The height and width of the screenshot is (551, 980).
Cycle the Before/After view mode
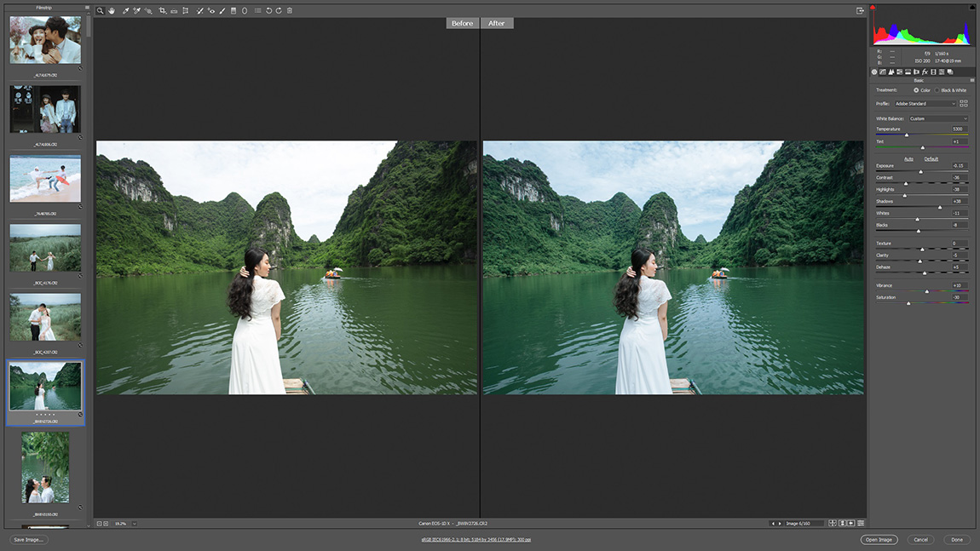[x=833, y=523]
